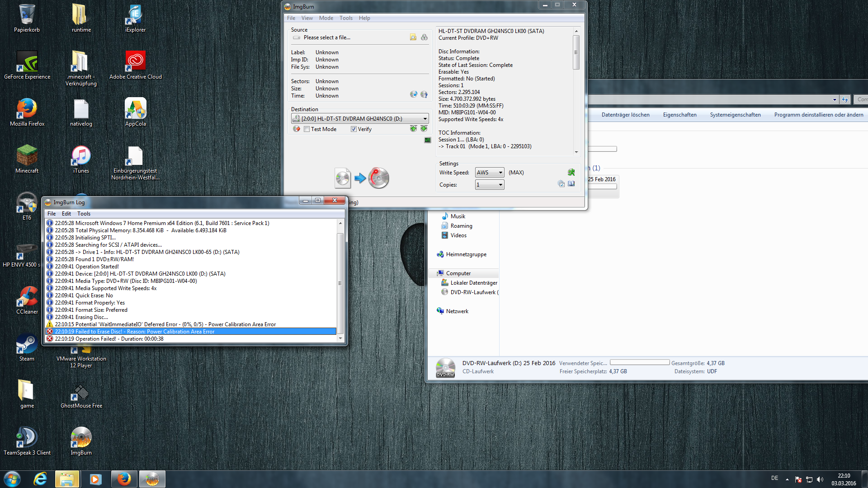Open the Write Speed AWS dropdown
This screenshot has width=868, height=488.
(500, 173)
